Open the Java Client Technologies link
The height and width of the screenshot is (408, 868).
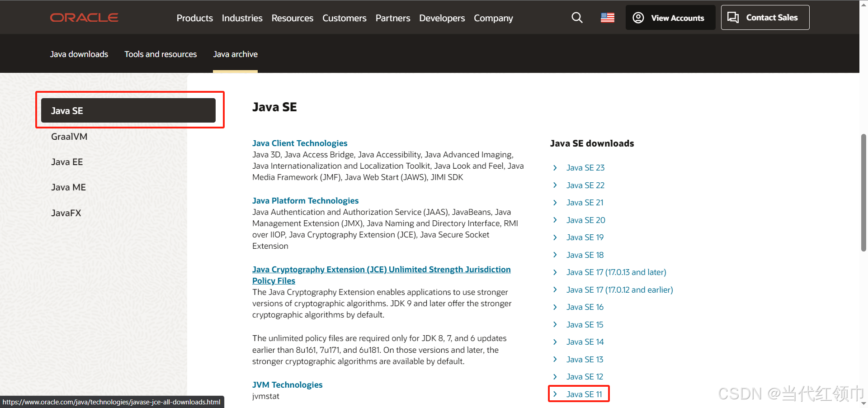[x=300, y=143]
